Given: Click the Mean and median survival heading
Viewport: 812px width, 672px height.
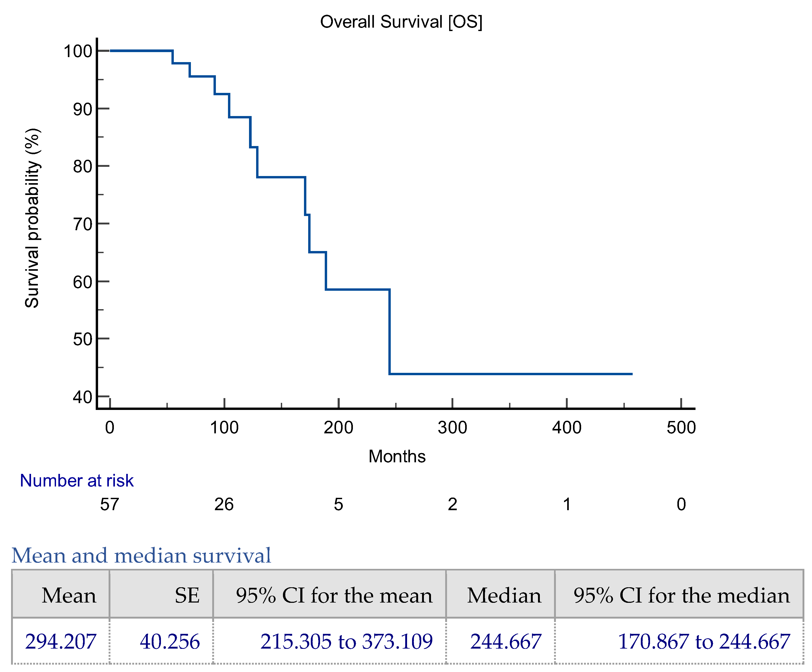Looking at the screenshot, I should coord(141,555).
